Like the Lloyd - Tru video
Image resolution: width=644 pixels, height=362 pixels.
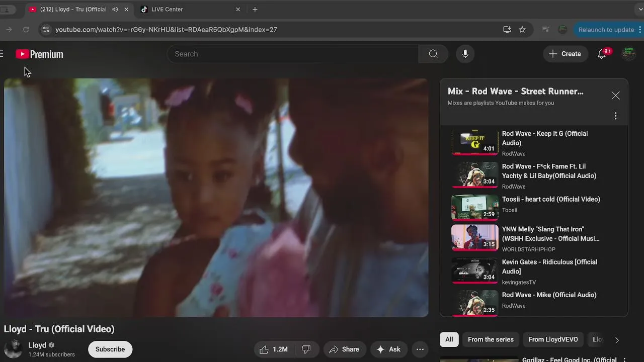pos(274,349)
